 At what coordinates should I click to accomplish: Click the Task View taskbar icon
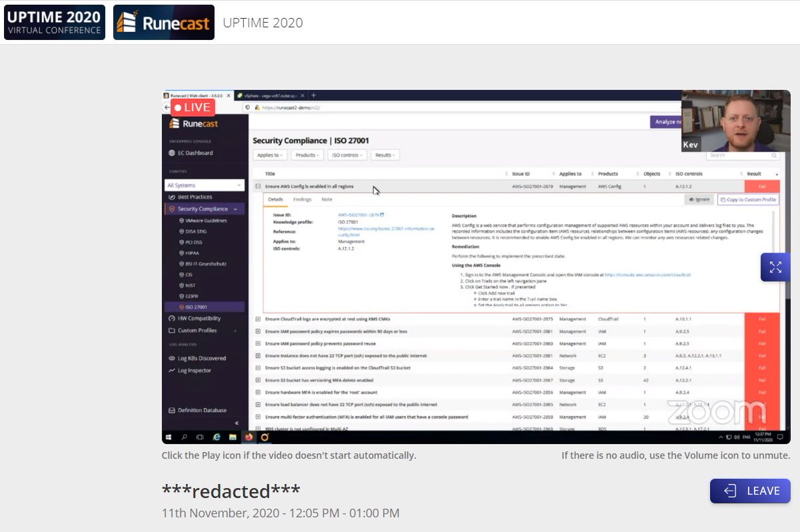[200, 437]
